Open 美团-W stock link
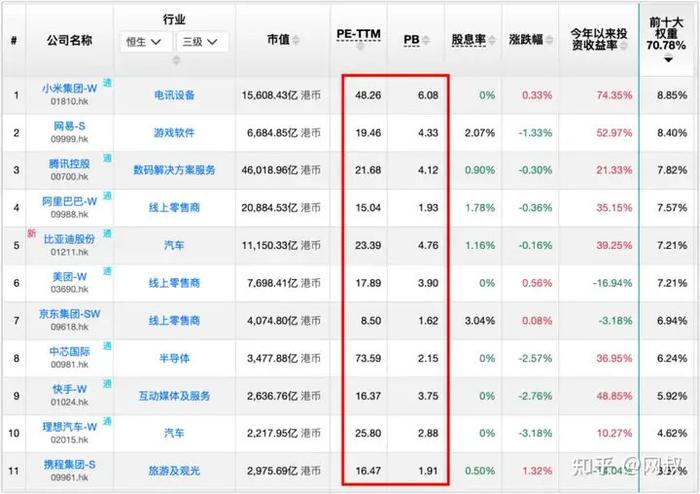700x494 pixels. pos(70,277)
